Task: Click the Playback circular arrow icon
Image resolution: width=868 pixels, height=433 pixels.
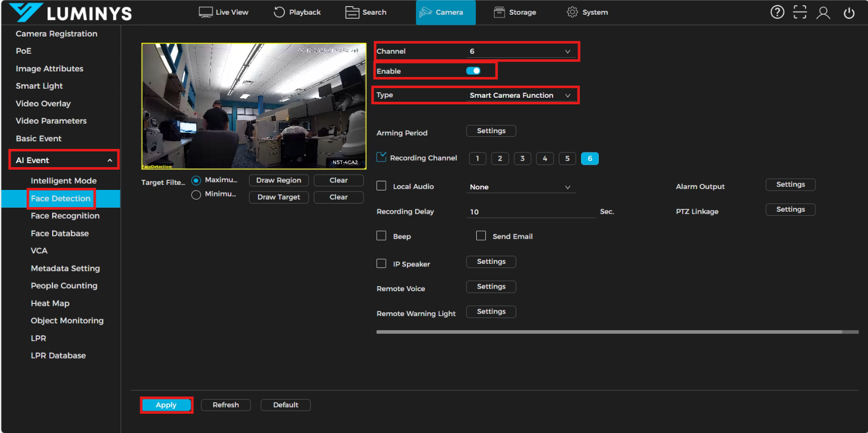Action: pyautogui.click(x=279, y=12)
